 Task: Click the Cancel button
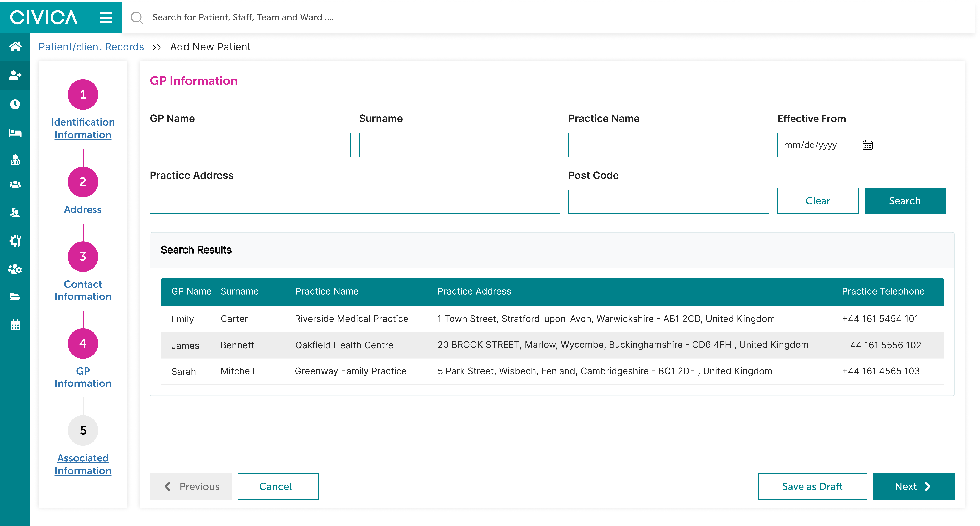(x=278, y=486)
